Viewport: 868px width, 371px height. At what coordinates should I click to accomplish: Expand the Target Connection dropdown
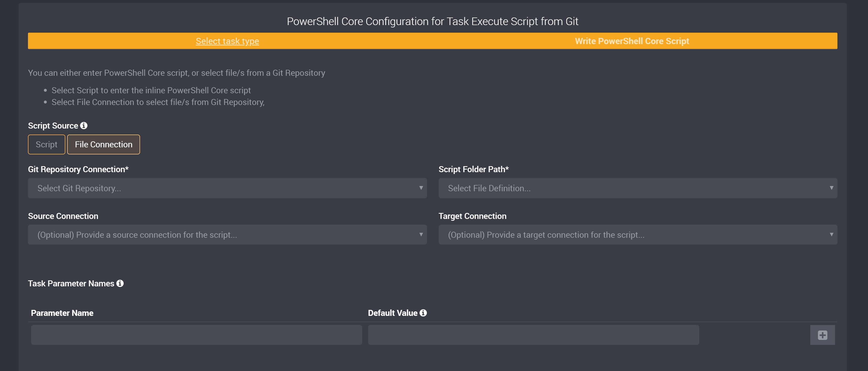638,235
